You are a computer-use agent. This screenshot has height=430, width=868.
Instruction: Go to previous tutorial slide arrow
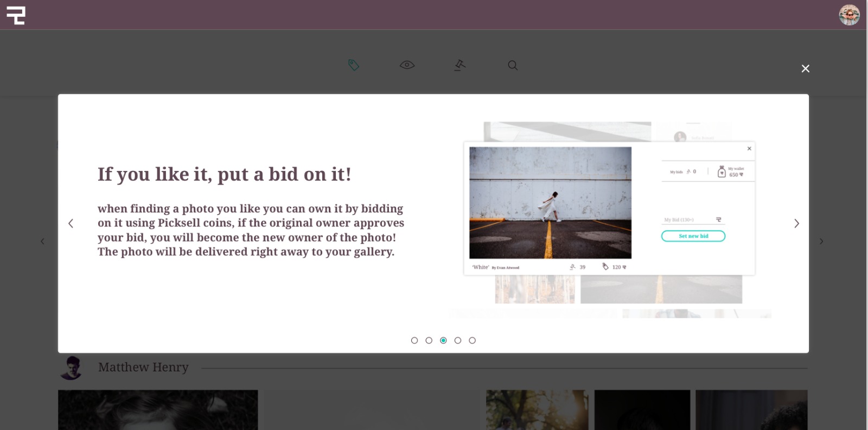click(x=71, y=223)
